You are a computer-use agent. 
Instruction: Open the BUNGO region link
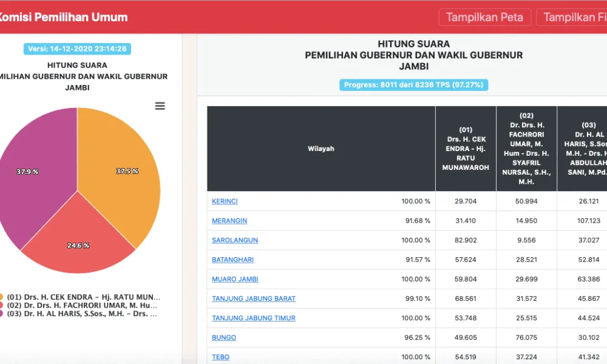[224, 337]
